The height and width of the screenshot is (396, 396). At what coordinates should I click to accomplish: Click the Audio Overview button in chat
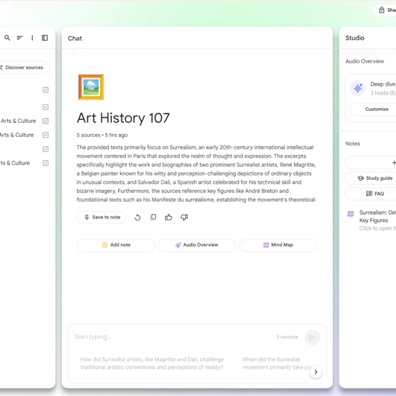tap(197, 245)
